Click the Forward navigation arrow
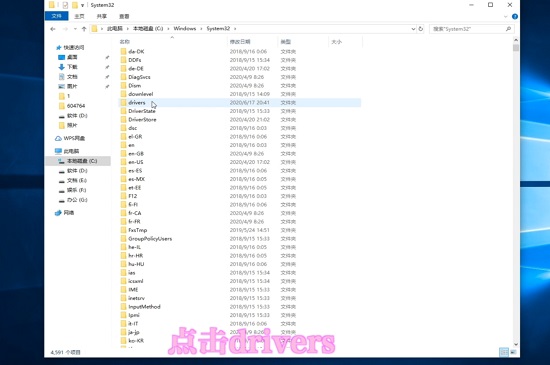The image size is (550, 365). [x=65, y=29]
